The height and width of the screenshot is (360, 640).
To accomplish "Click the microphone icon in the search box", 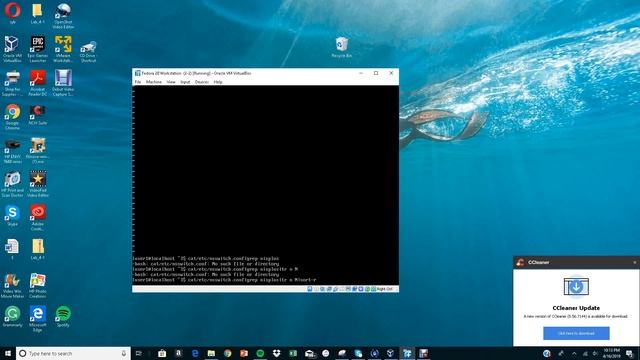I will coord(124,353).
